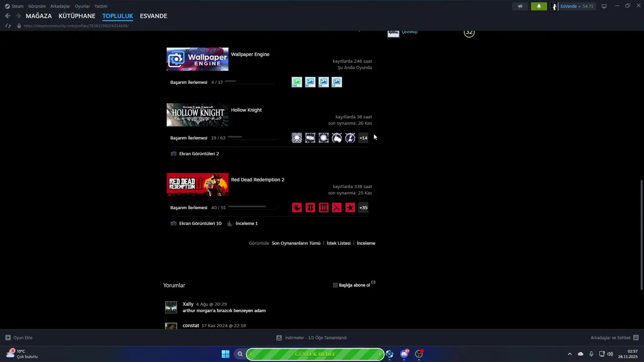644x362 pixels.
Task: Click the camera icon beside Ekran Görüntüleri 2
Action: 174,154
